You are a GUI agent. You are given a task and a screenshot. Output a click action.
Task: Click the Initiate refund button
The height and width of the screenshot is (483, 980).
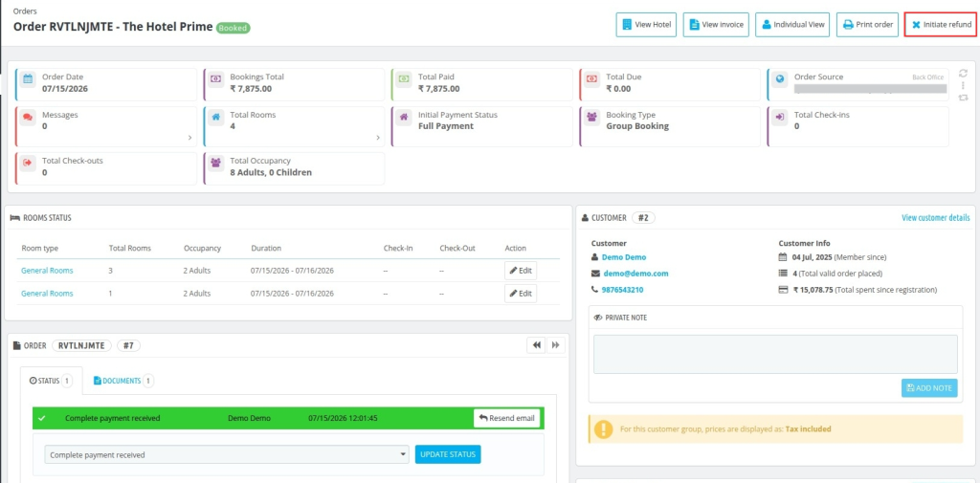pos(942,25)
